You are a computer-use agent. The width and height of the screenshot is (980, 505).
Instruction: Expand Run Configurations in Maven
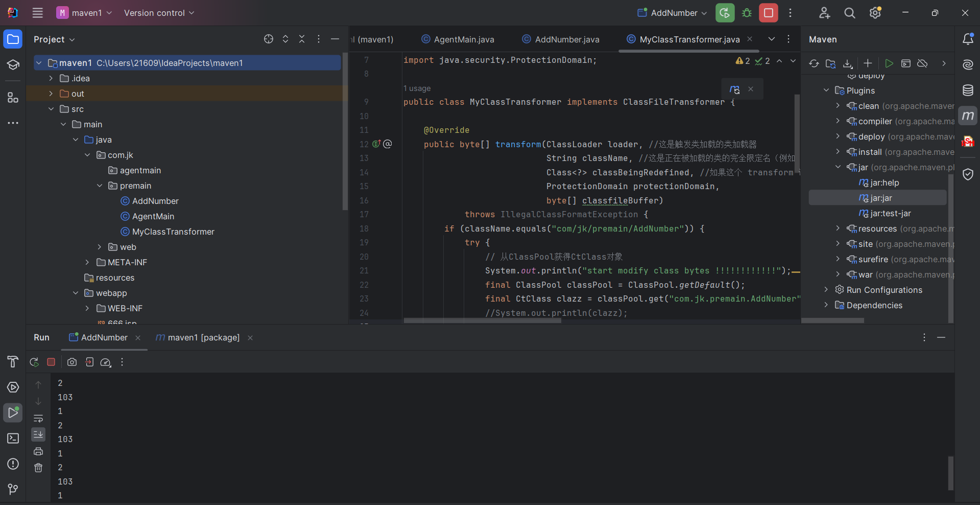826,290
